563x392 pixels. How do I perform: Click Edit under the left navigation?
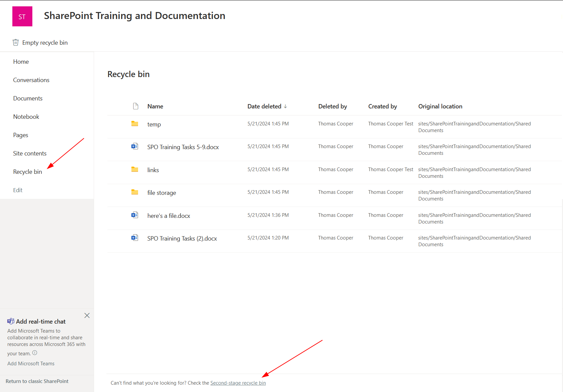click(x=18, y=190)
